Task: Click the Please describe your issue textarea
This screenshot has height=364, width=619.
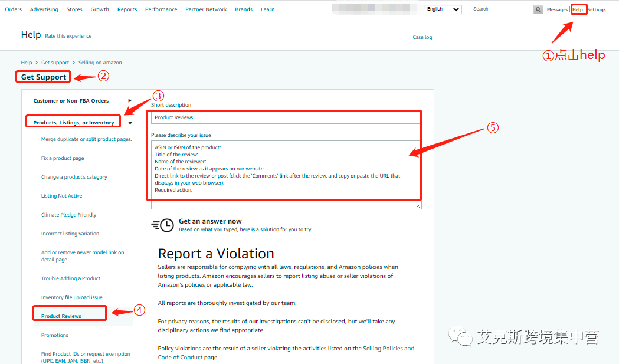Action: pyautogui.click(x=286, y=175)
